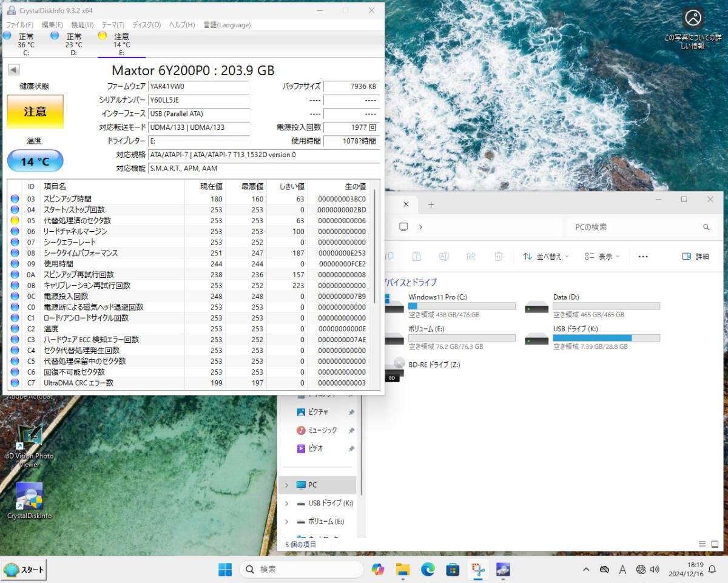Click the yellow status dot for attribute 05

[x=15, y=221]
